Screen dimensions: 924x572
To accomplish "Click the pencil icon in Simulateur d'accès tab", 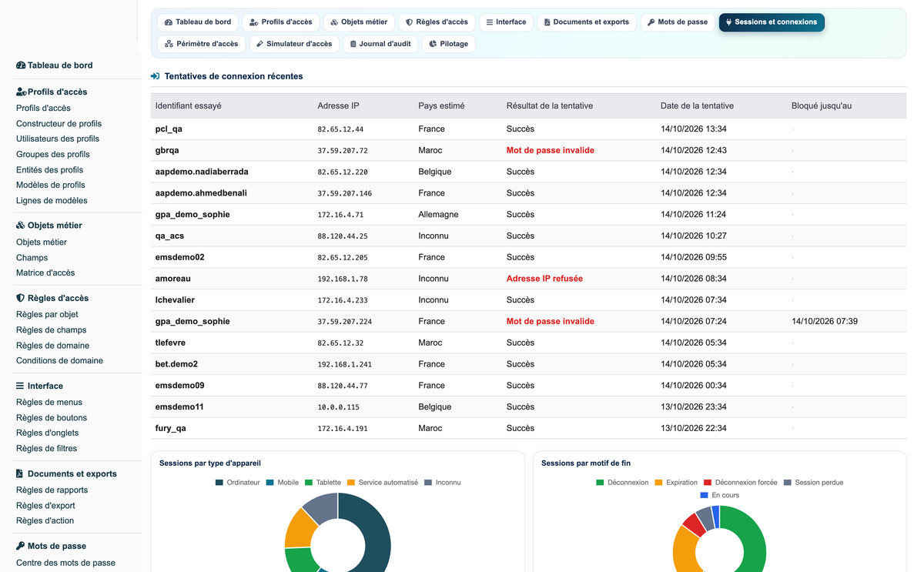I will 260,44.
